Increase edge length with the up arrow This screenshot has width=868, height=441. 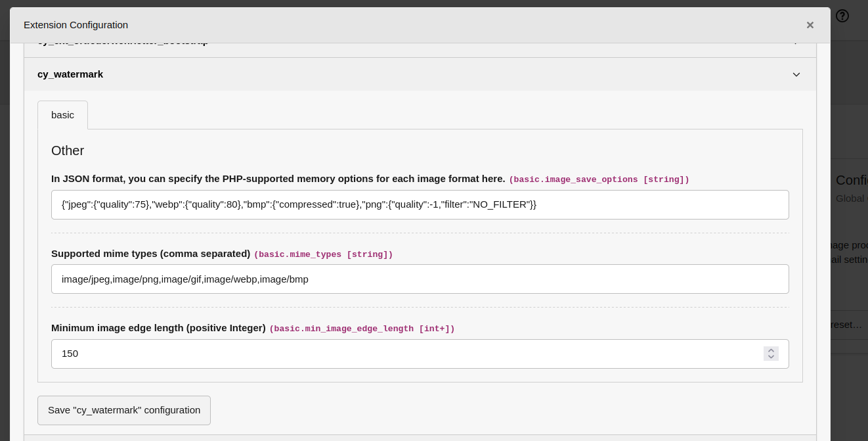click(771, 350)
